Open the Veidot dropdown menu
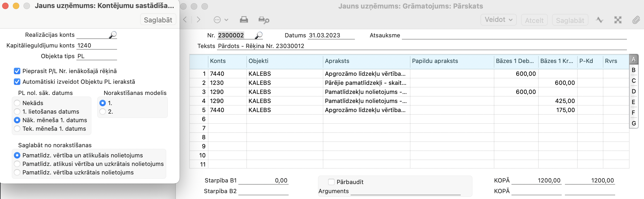Viewport: 644px width, 199px height. pyautogui.click(x=498, y=20)
